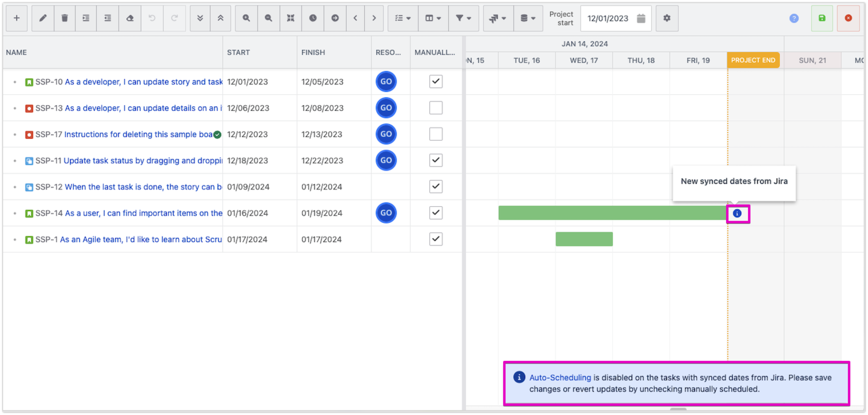Click the trash delete task icon

pyautogui.click(x=64, y=18)
